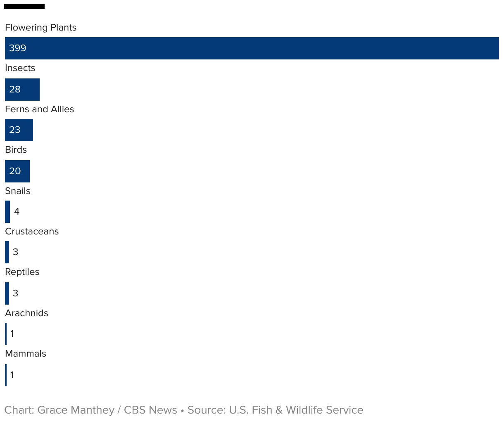The image size is (504, 421).
Task: Select the thin Arachnids bar
Action: (x=6, y=334)
